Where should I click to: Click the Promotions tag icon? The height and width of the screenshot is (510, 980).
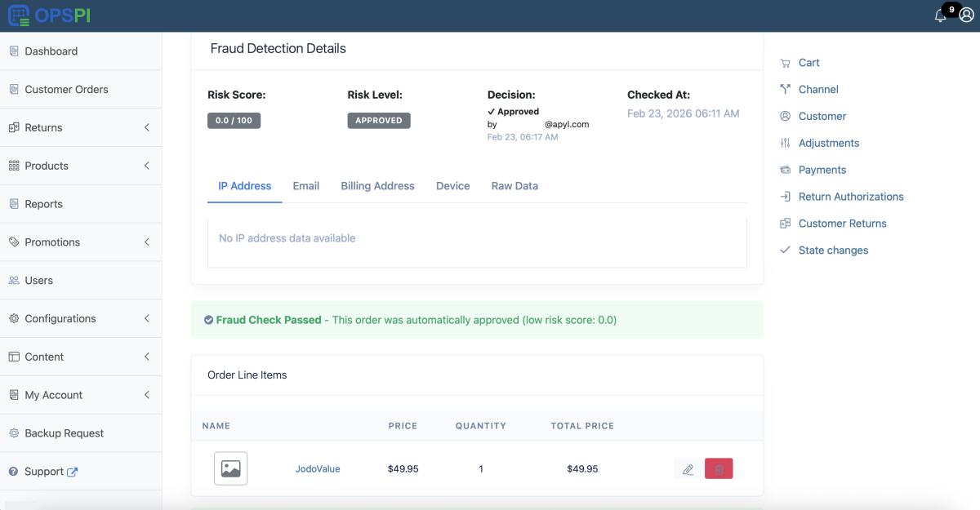[x=14, y=242]
